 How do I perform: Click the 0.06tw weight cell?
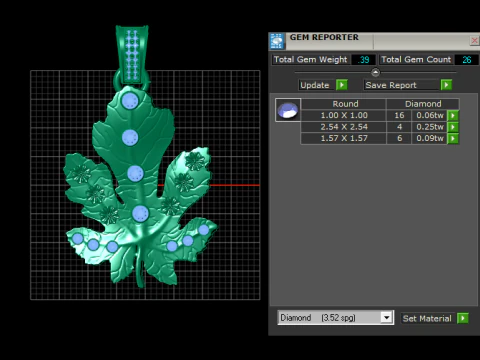430,115
